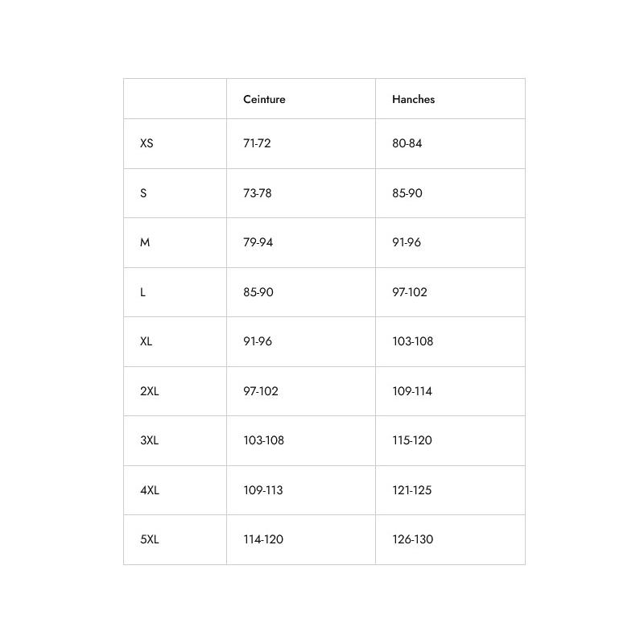The height and width of the screenshot is (644, 644).
Task: Select the 2XL size row label
Action: pos(150,391)
